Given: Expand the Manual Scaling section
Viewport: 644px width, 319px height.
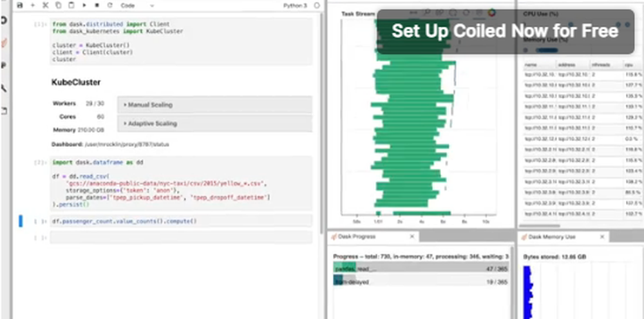Looking at the screenshot, I should [214, 105].
